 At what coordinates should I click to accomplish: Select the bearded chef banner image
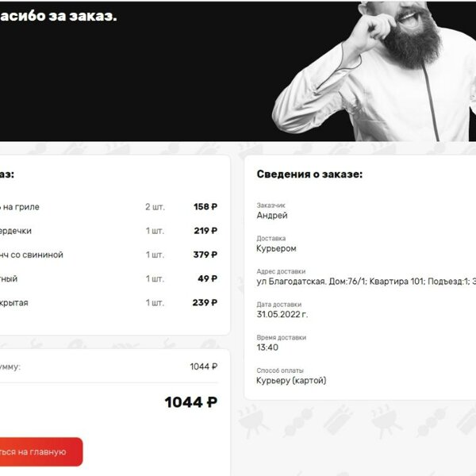coord(374,71)
